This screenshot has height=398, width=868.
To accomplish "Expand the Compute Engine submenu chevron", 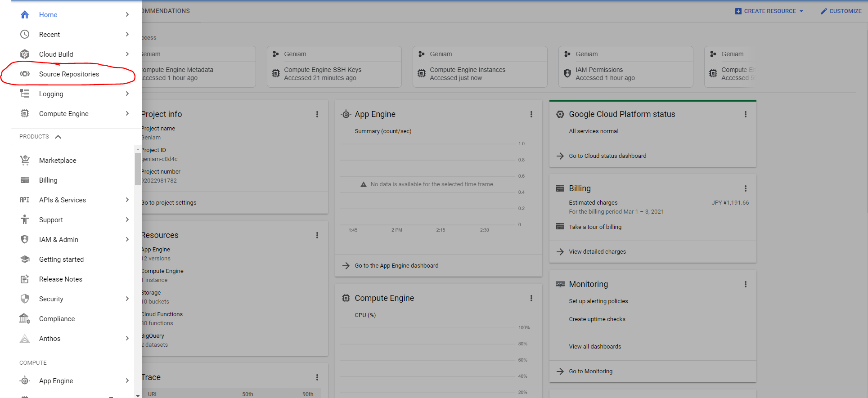I will [127, 114].
